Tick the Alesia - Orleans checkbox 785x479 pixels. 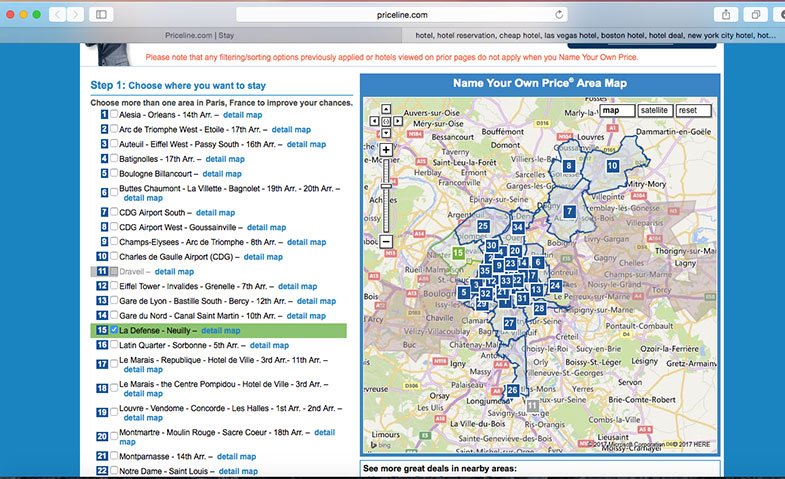click(x=114, y=115)
